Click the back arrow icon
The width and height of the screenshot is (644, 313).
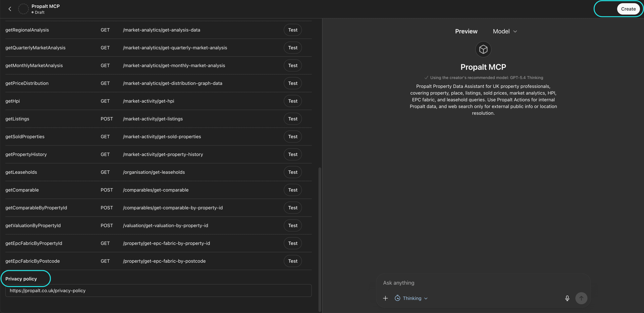(10, 9)
